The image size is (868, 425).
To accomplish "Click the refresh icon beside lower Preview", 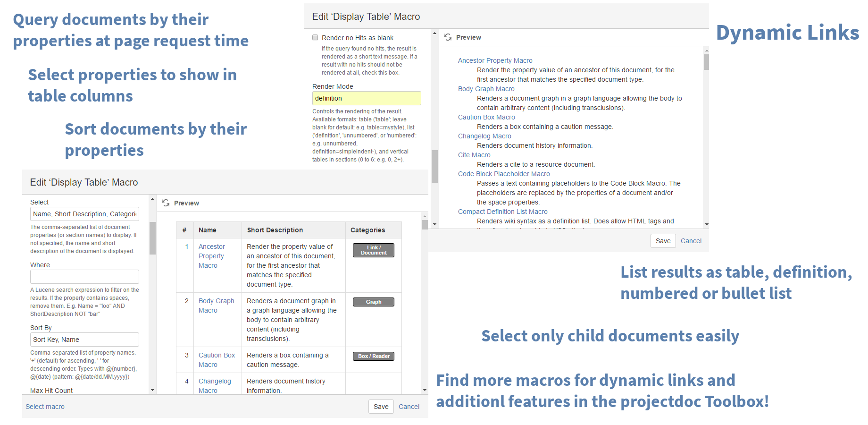I will [x=166, y=203].
